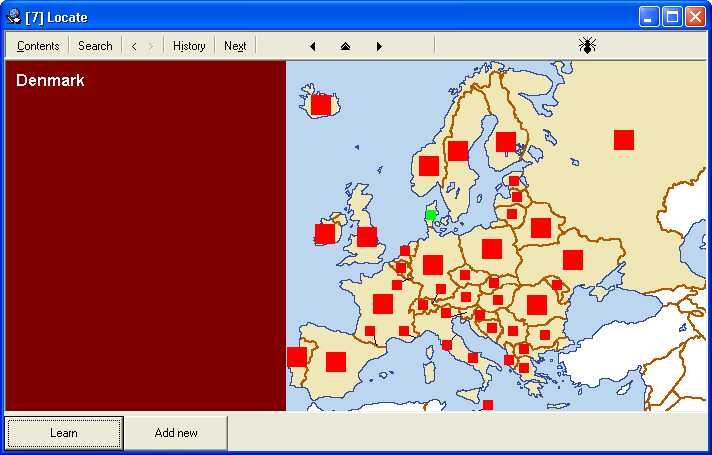
Task: Click the forward chevron before History
Action: [151, 46]
